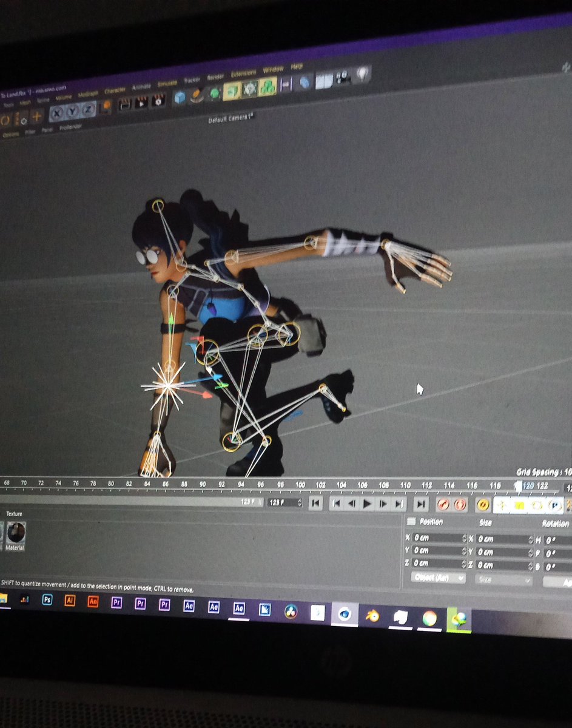
Task: Go to start of animation
Action: 315,503
